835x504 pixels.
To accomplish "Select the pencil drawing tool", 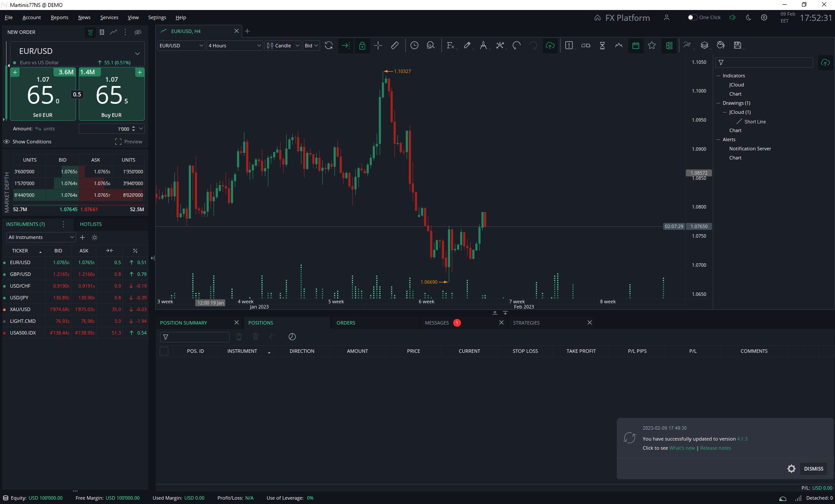I will [467, 45].
